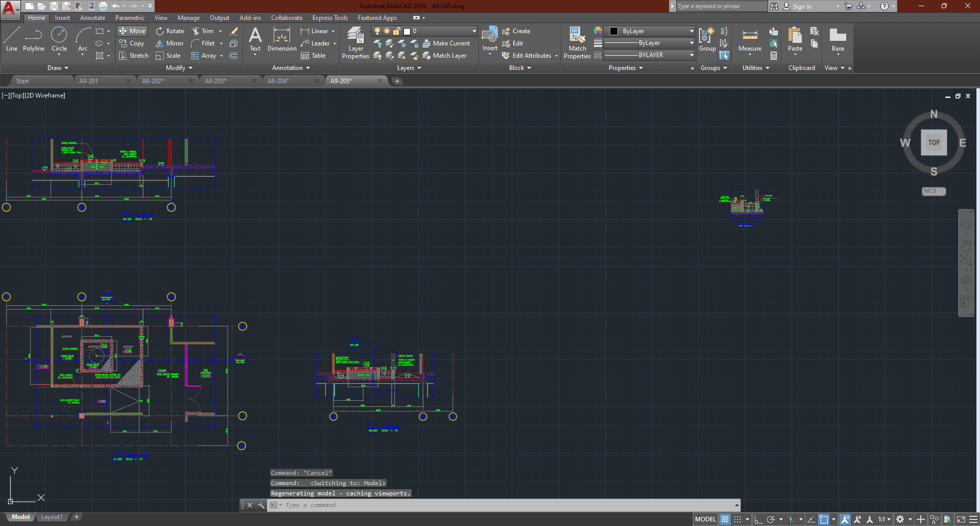Click the TOP face of ViewCube
Screen dimensions: 980x526
pos(934,142)
